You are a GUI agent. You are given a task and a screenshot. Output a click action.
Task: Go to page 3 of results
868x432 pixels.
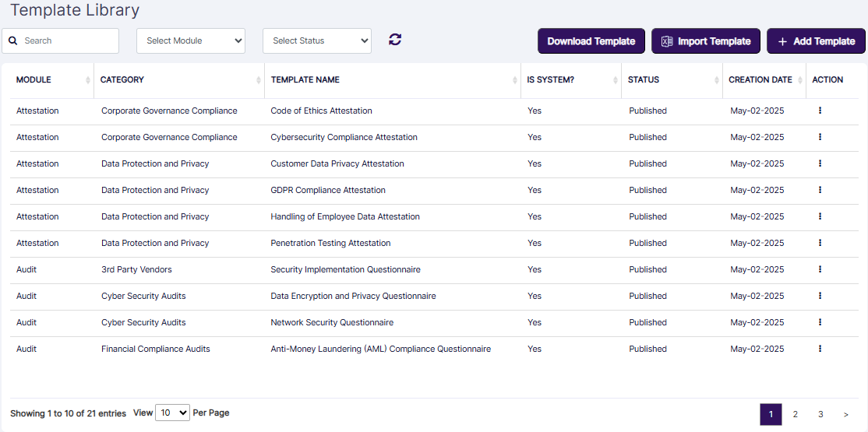point(820,415)
